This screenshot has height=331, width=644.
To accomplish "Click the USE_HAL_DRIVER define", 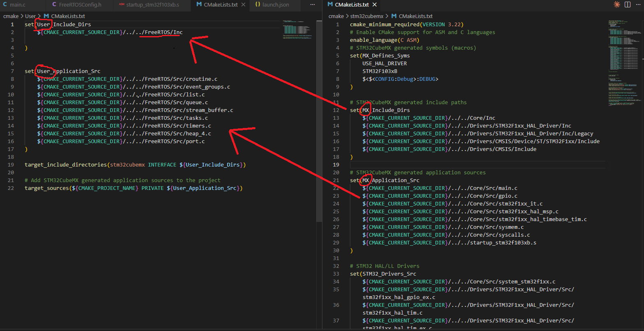I will (x=384, y=64).
